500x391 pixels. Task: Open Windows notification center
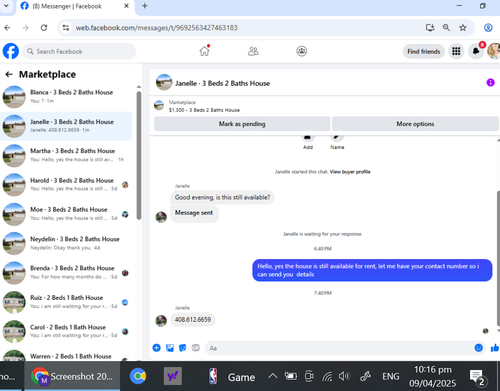[x=477, y=377]
